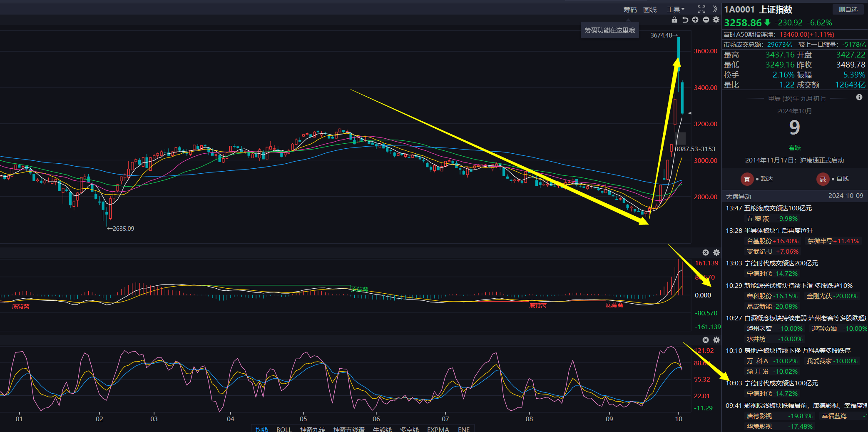Open stock 寒武纪-U +7.06%
Image resolution: width=868 pixels, height=432 pixels.
773,252
